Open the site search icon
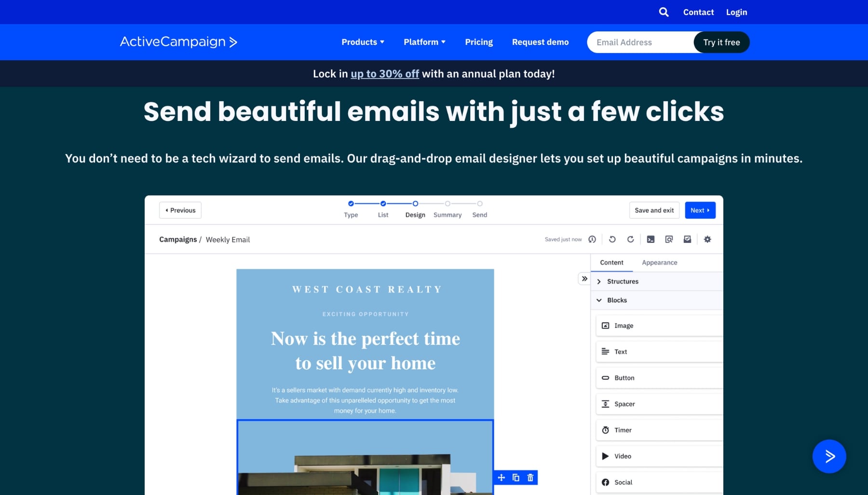The image size is (868, 495). [664, 12]
